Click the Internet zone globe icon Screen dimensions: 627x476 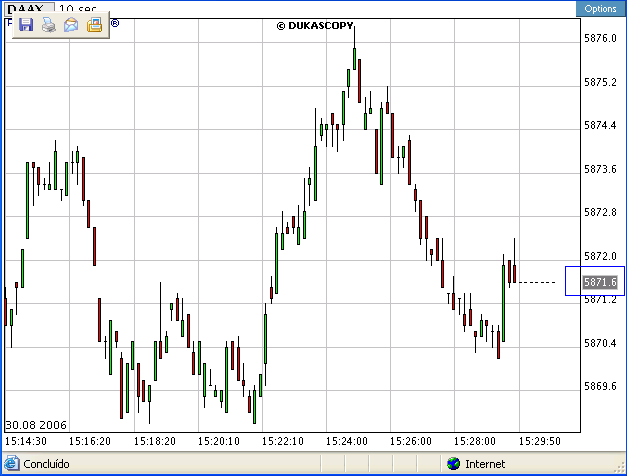tap(453, 464)
